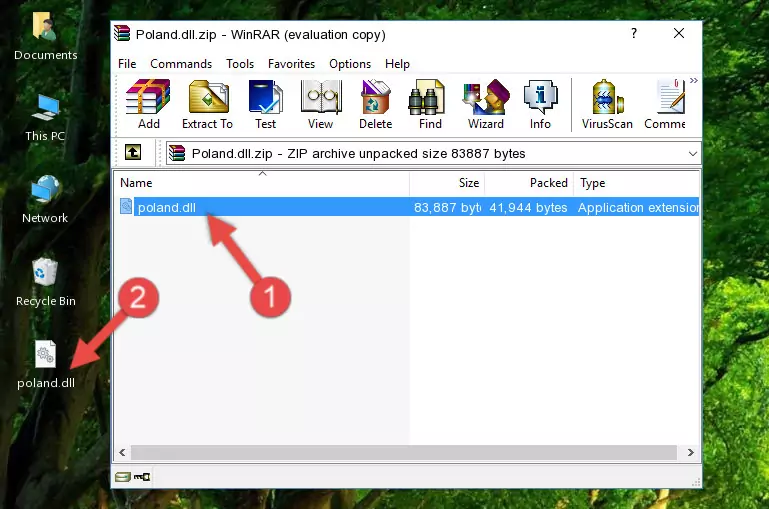Open the address path dropdown
Image resolution: width=769 pixels, height=509 pixels.
[x=692, y=153]
